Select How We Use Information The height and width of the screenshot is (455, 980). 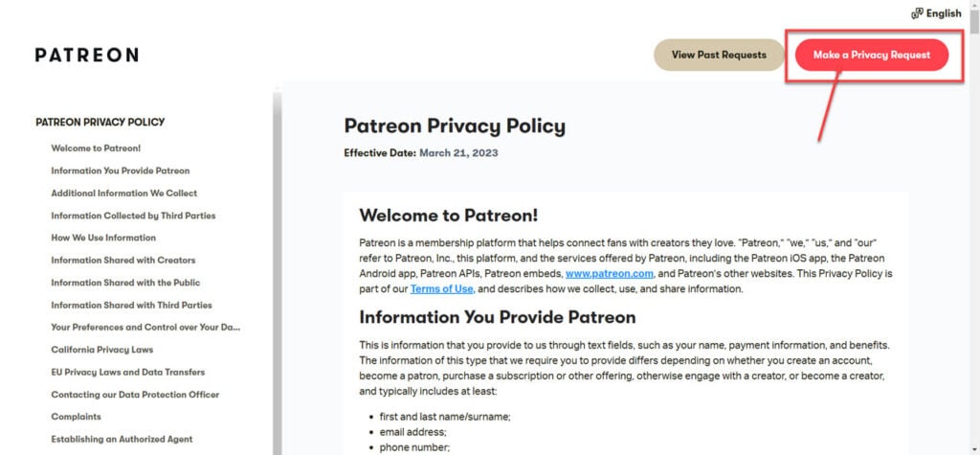[103, 238]
